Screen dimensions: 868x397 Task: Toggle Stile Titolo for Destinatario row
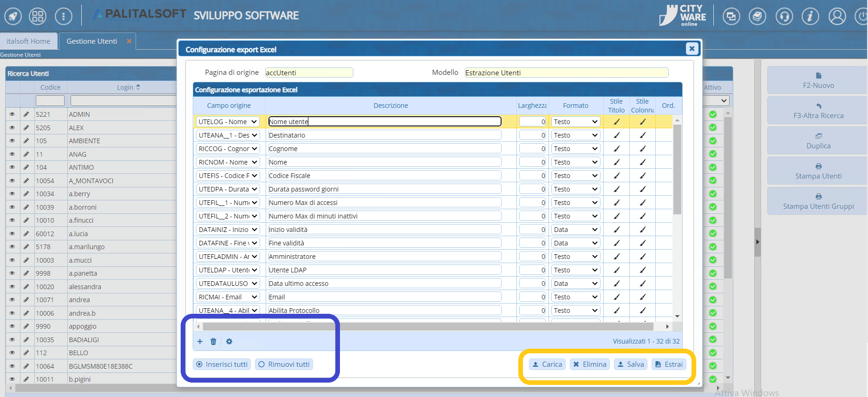(x=616, y=135)
